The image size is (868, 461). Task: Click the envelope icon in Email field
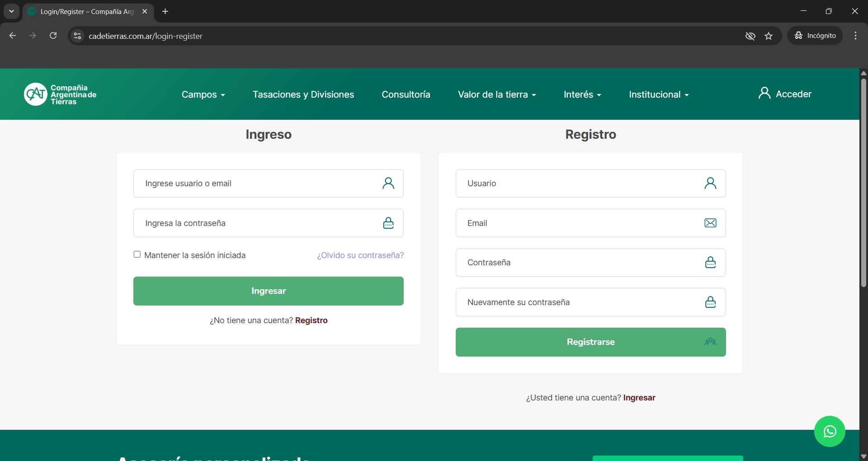pyautogui.click(x=710, y=223)
